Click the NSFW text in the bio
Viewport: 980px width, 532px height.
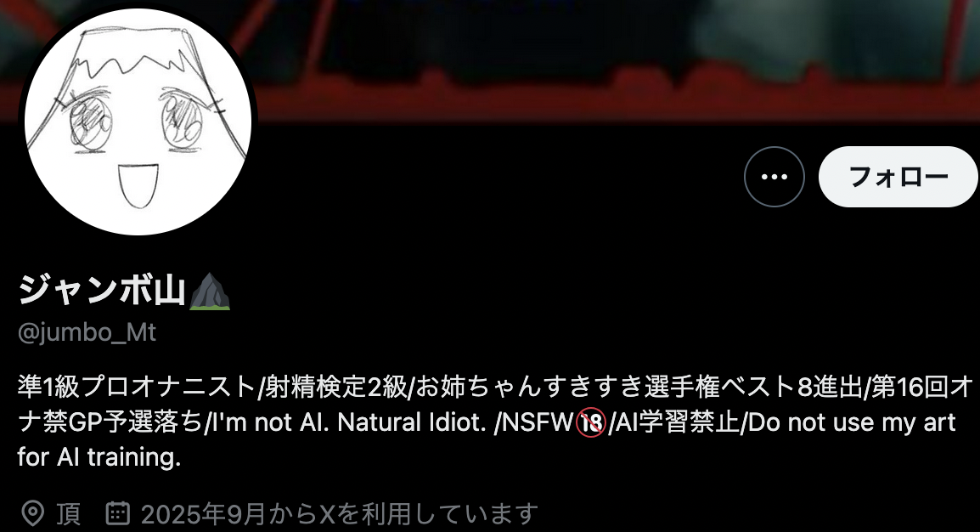[x=538, y=422]
